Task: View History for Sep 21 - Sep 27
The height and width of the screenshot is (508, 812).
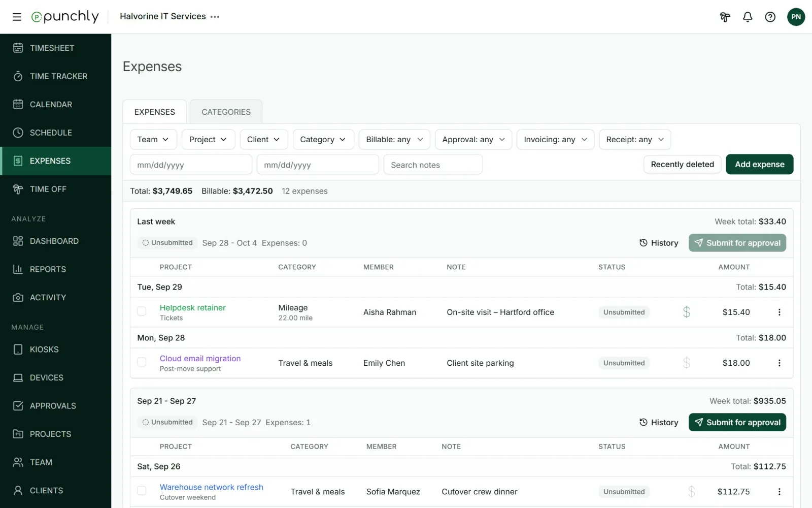Action: (659, 422)
